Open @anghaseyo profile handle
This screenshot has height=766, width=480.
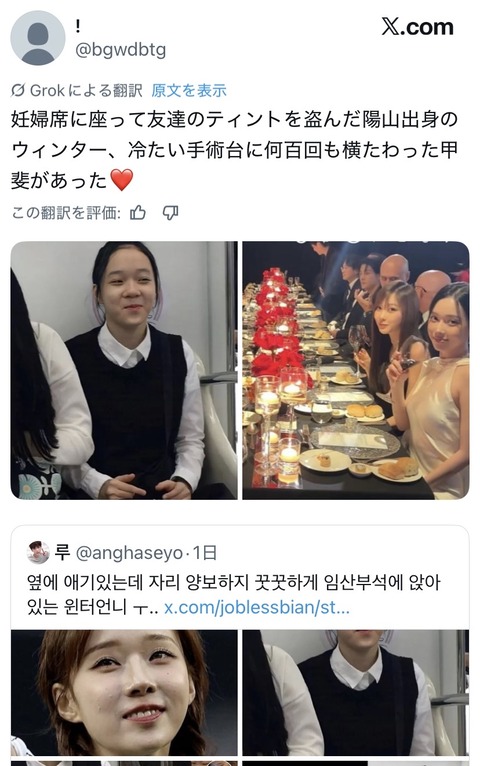coord(129,553)
